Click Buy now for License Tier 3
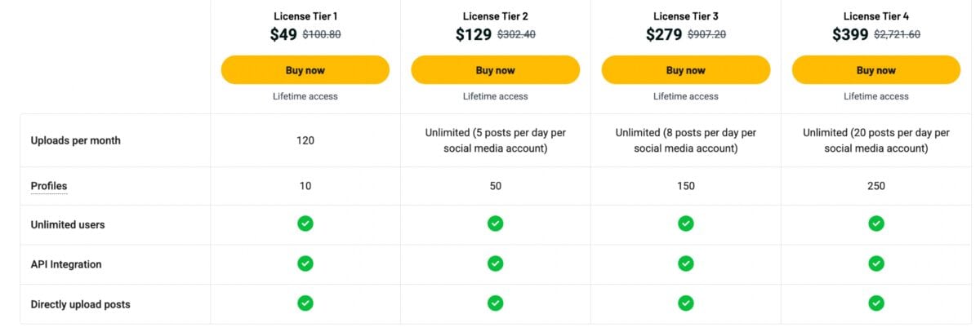Image resolution: width=980 pixels, height=332 pixels. point(686,70)
